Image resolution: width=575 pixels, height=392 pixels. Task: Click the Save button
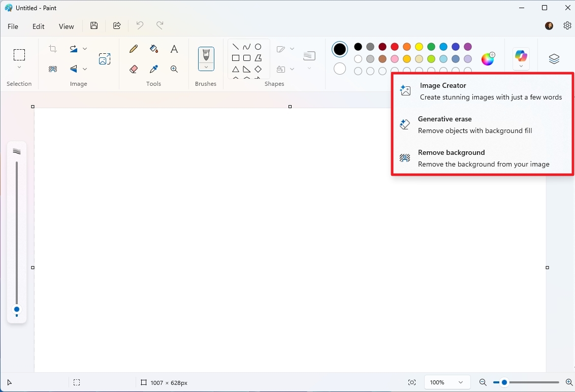[x=93, y=25]
